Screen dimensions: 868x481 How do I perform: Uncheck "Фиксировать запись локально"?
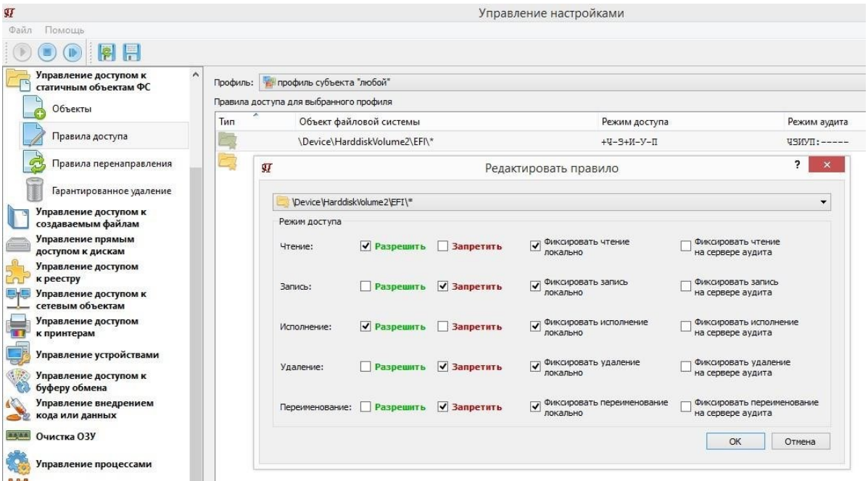pyautogui.click(x=536, y=286)
